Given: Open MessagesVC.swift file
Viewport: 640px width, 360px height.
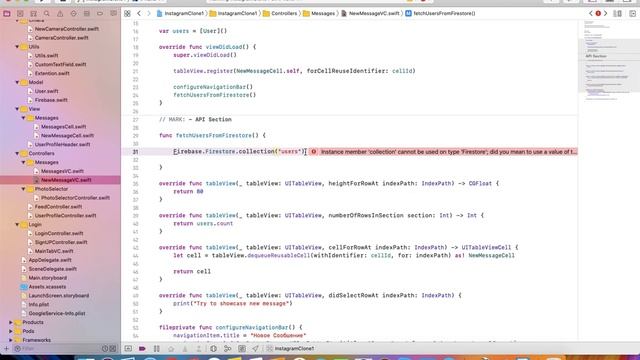Looking at the screenshot, I should tap(62, 171).
